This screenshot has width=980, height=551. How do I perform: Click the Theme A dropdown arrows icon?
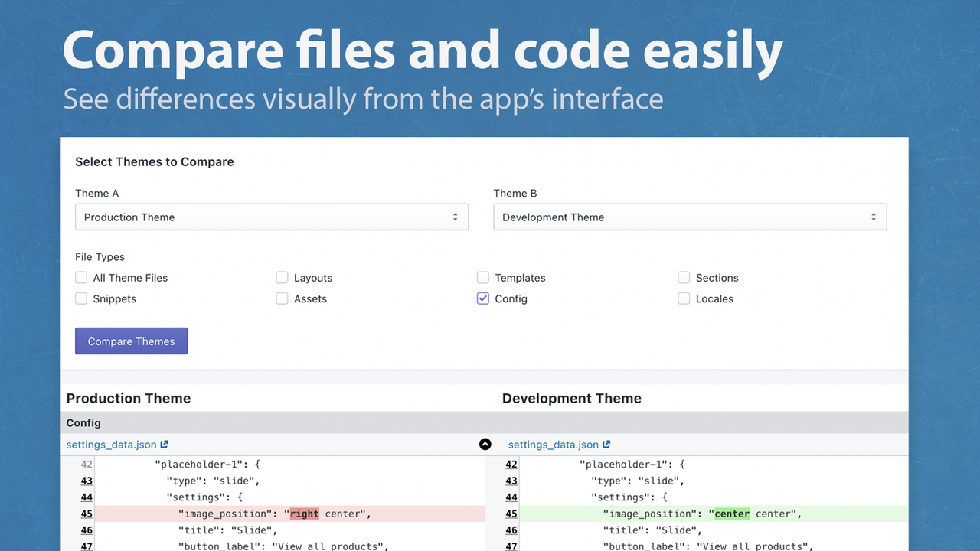pyautogui.click(x=455, y=217)
